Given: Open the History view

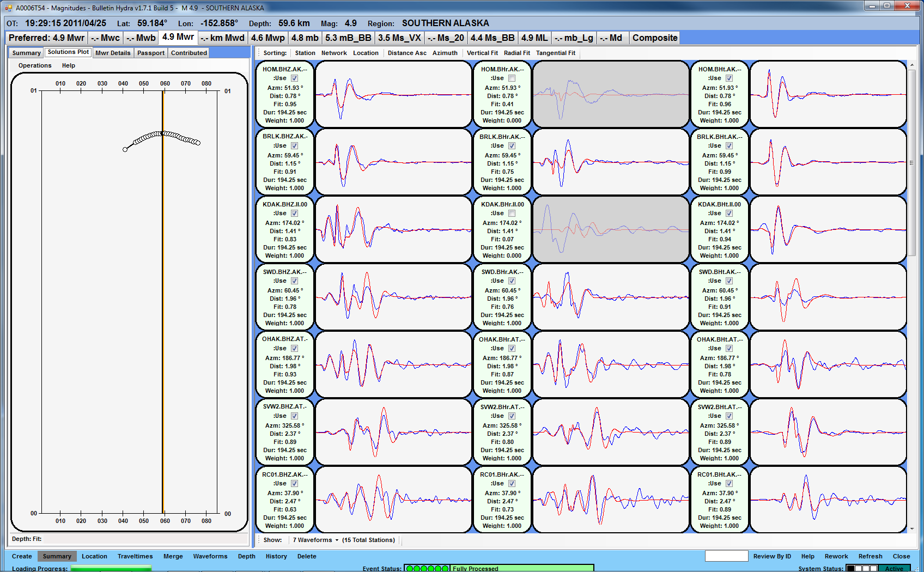Looking at the screenshot, I should [276, 556].
